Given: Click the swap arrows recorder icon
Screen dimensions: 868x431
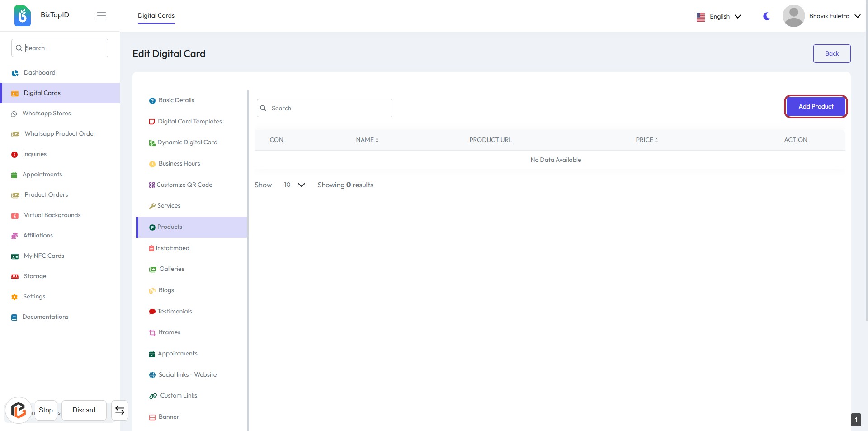Looking at the screenshot, I should click(120, 410).
